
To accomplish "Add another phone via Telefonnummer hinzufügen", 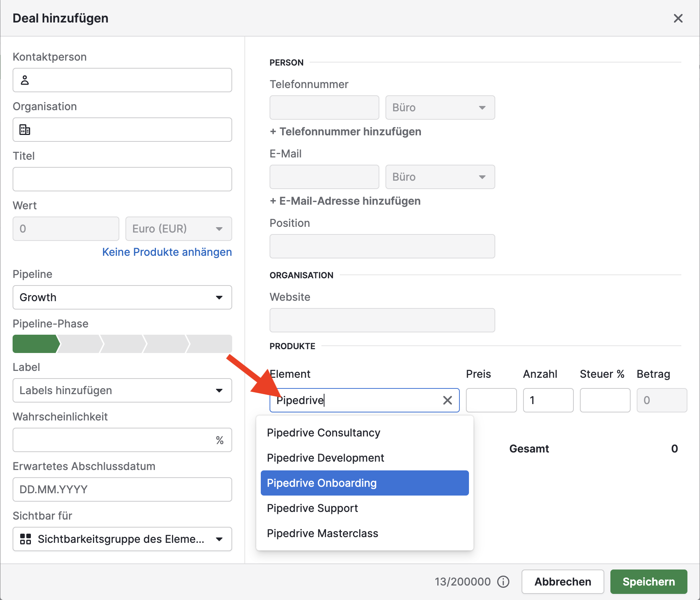I will (345, 132).
